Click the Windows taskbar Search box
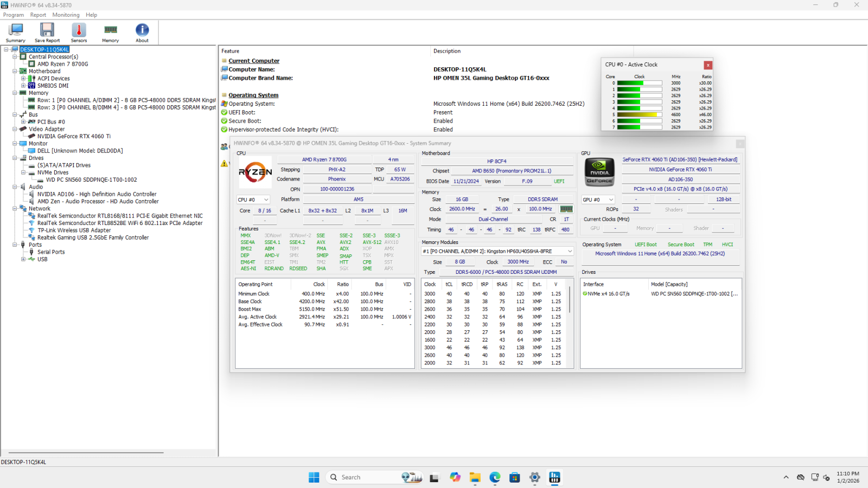 click(358, 477)
